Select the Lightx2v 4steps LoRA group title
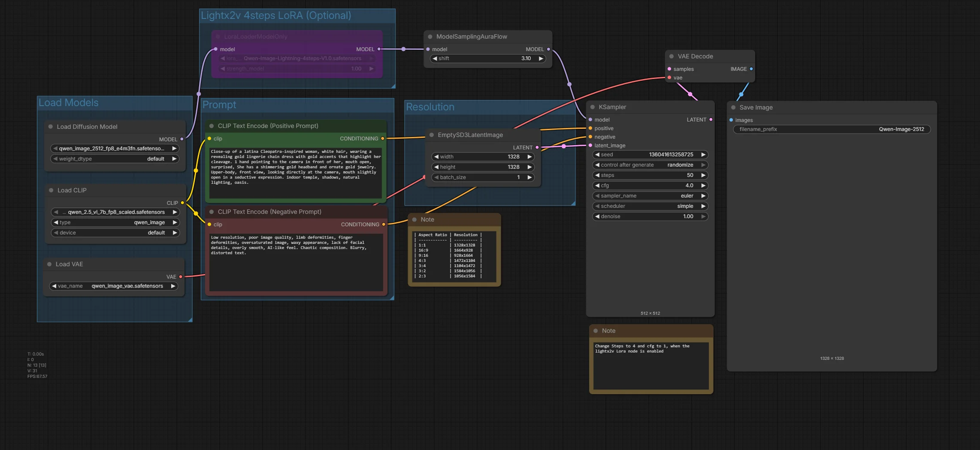 click(276, 15)
